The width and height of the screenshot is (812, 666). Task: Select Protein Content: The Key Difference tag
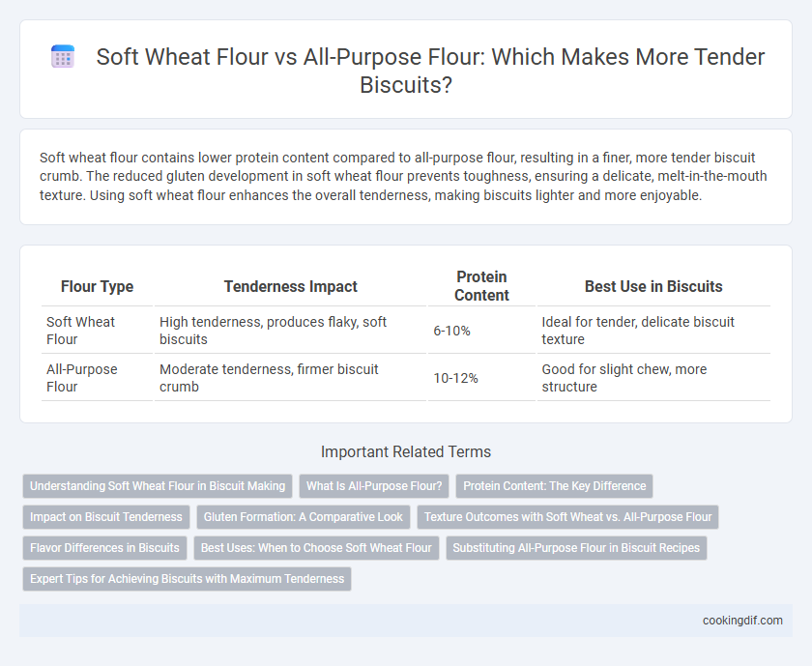point(554,486)
